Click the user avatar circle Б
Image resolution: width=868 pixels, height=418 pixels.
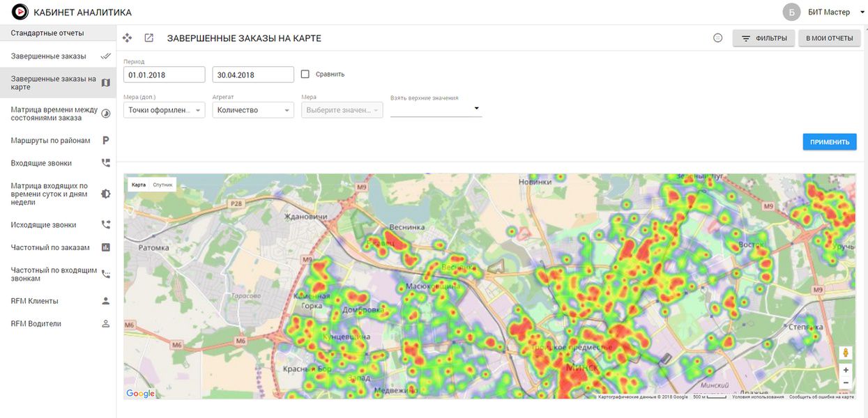coord(791,12)
